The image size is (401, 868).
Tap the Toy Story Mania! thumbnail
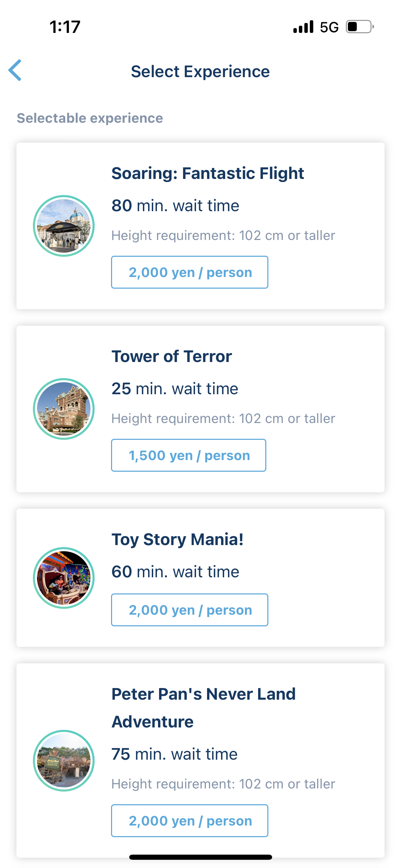coord(64,578)
